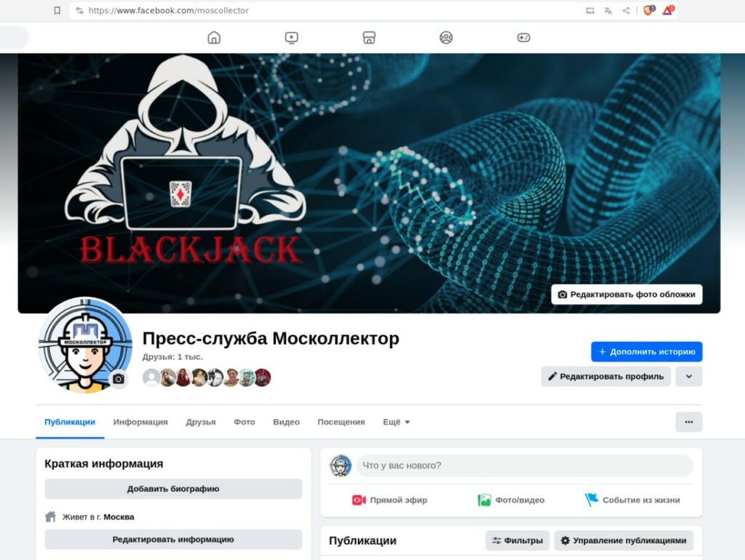Open the Gaming controller icon

click(x=524, y=38)
